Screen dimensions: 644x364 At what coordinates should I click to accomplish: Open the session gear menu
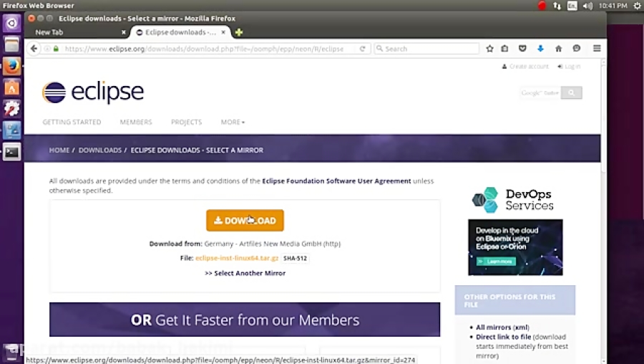(x=637, y=6)
